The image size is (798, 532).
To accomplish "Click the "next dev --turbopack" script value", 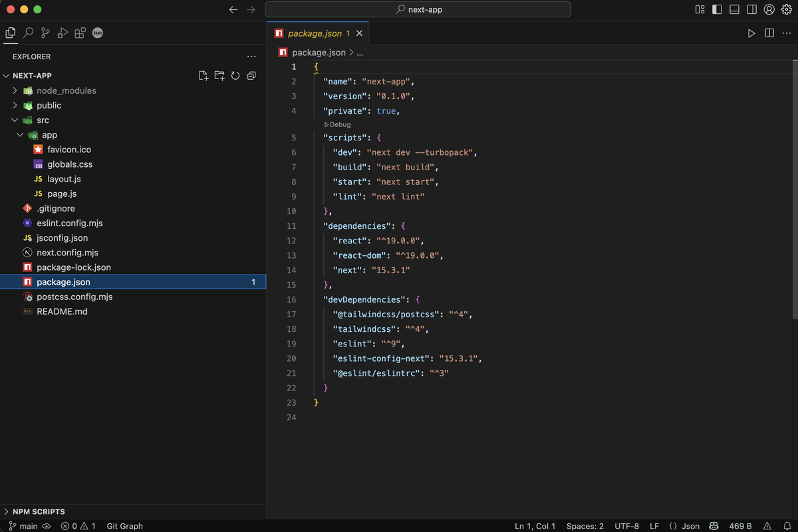I will click(x=419, y=152).
